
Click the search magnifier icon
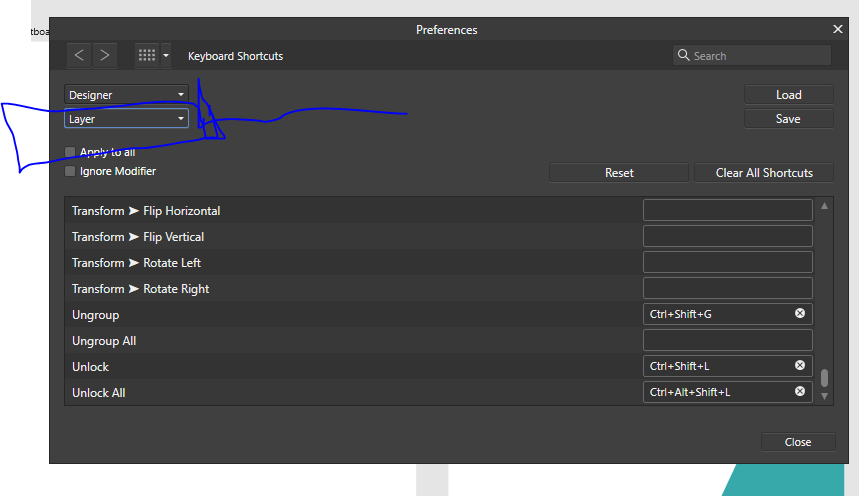coord(683,55)
